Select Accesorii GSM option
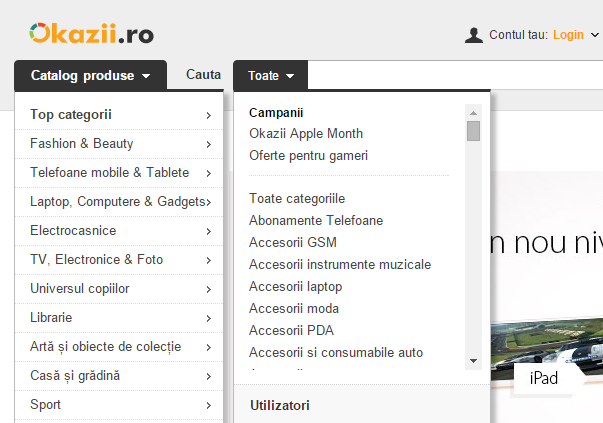Image resolution: width=603 pixels, height=423 pixels. pyautogui.click(x=293, y=243)
